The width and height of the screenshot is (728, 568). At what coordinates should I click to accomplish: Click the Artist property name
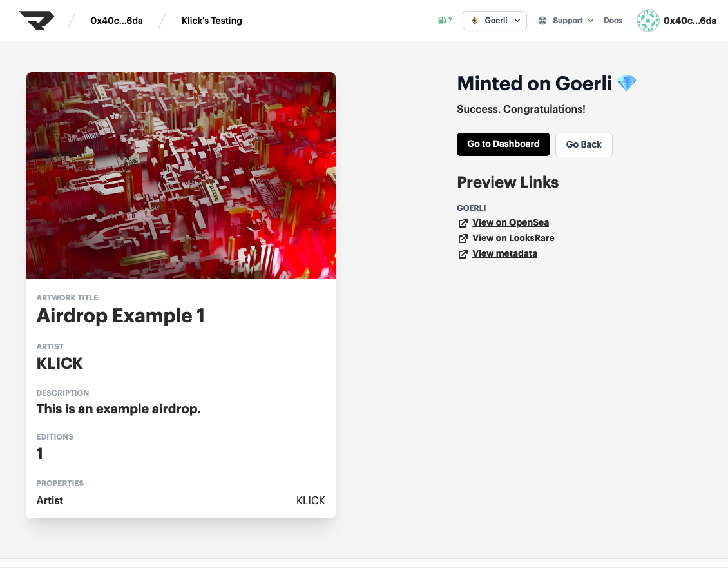(50, 500)
